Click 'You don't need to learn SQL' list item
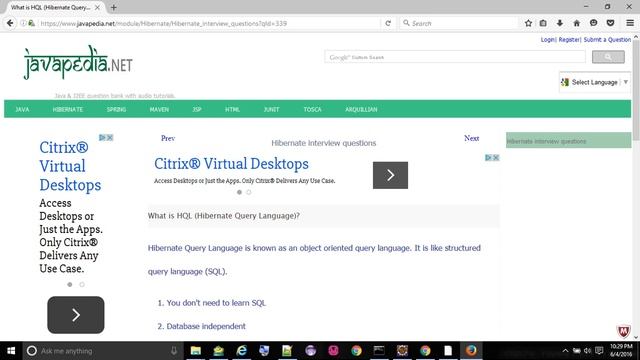 tap(216, 303)
